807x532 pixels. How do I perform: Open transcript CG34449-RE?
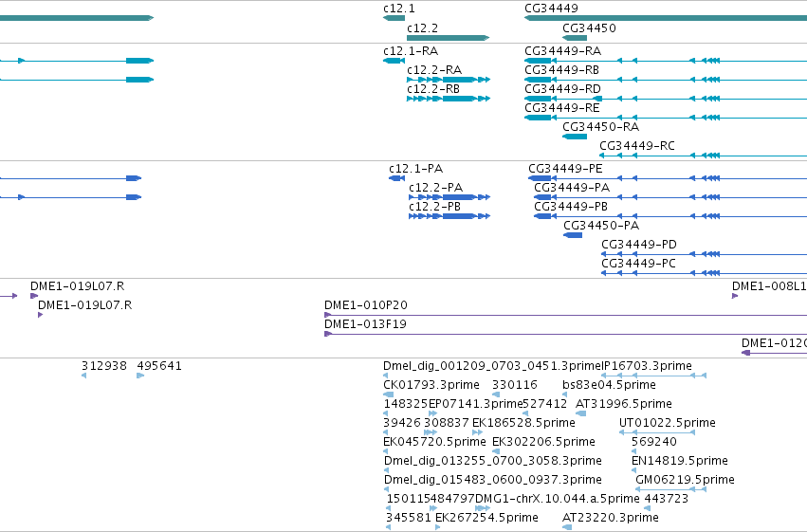(x=562, y=108)
